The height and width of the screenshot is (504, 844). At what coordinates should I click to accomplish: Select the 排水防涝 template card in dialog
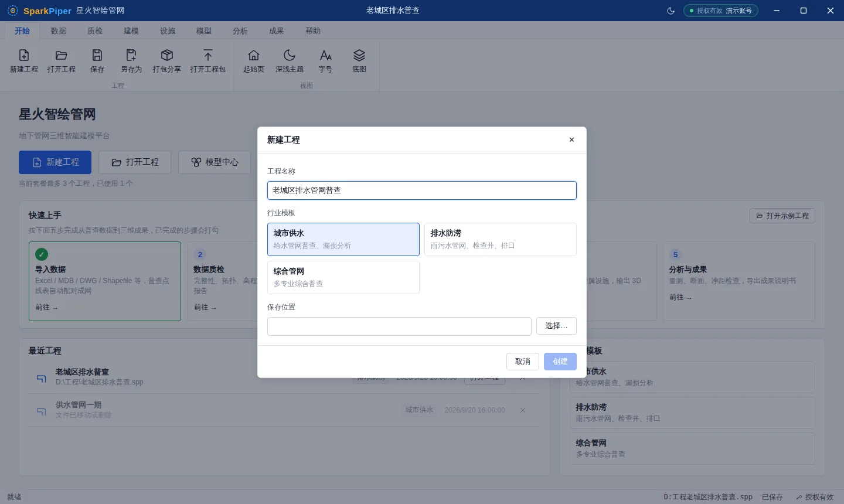pyautogui.click(x=501, y=239)
